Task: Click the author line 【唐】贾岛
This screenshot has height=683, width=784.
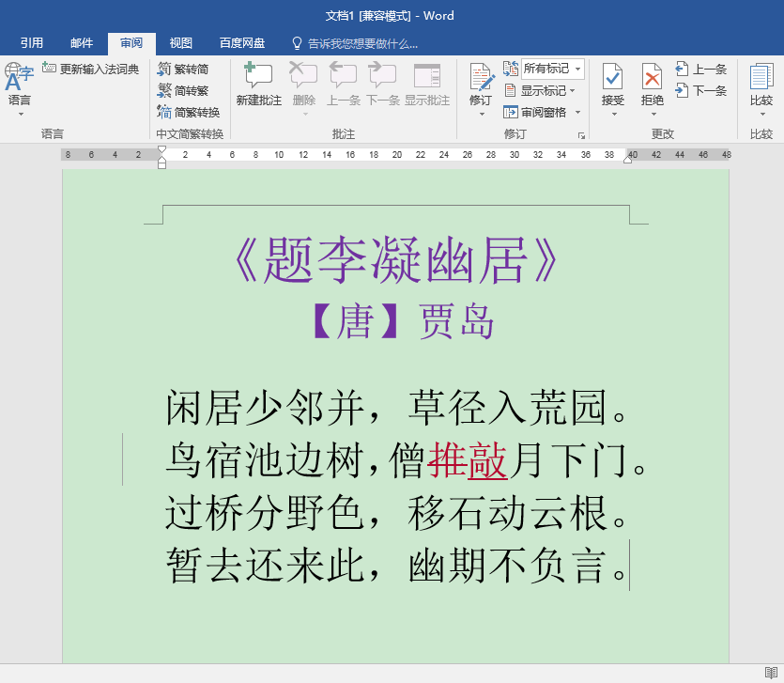Action: point(403,321)
